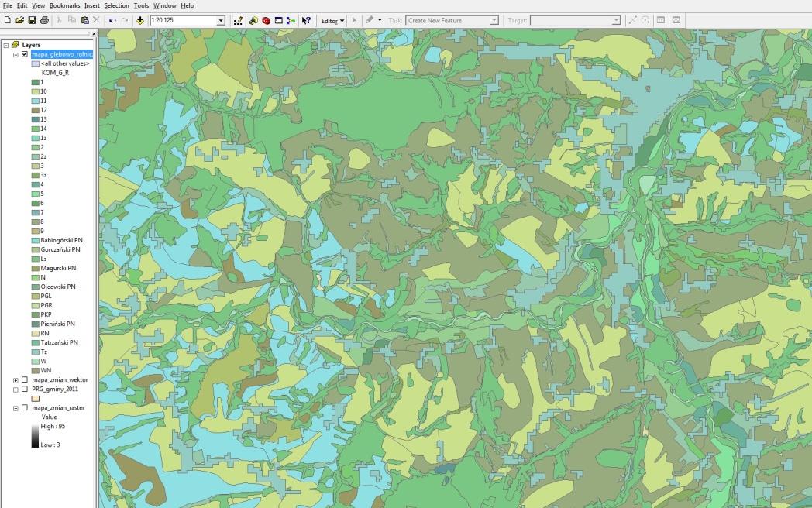
Task: Click the Babiogórski PN symbol swatch
Action: click(35, 240)
